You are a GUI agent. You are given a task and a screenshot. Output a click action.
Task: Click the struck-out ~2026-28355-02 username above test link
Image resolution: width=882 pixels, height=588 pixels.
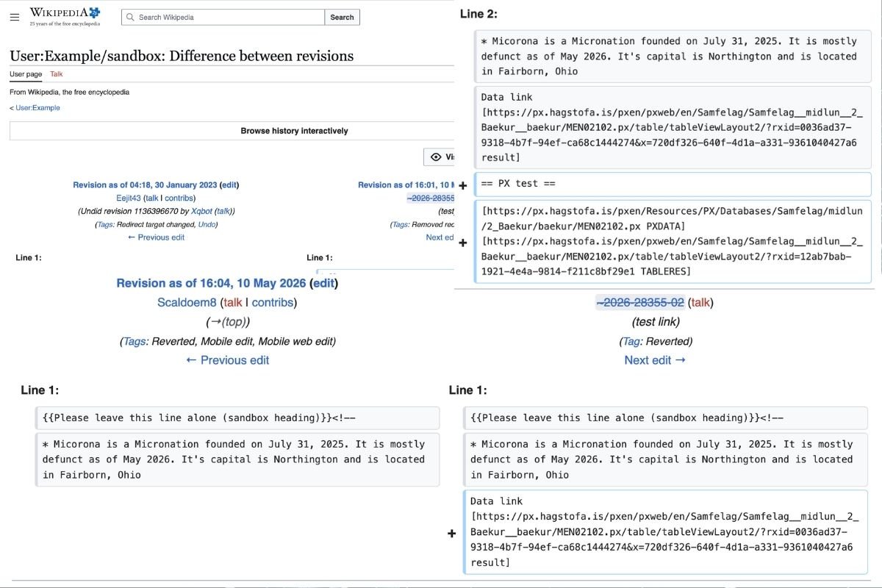point(640,302)
